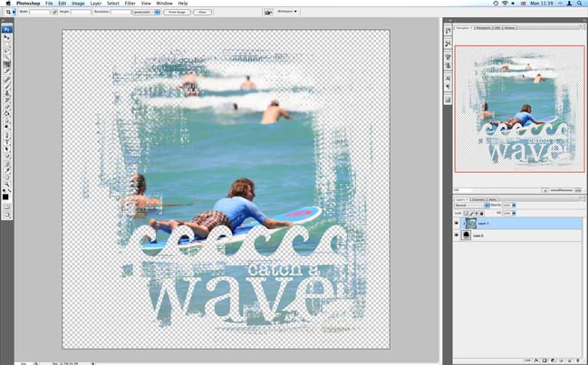
Task: Zoom in using Navigator large mountains
Action: click(578, 190)
